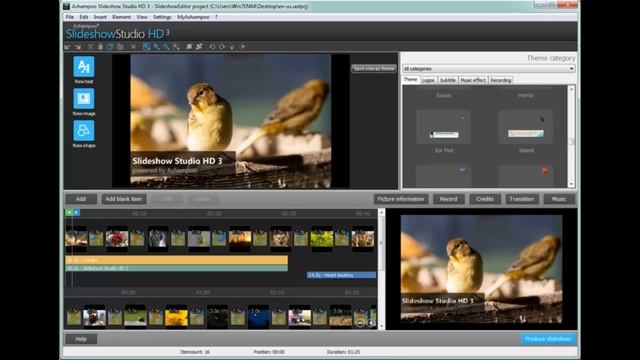Click the green button at the timeline start
This screenshot has width=640, height=360.
tap(69, 212)
